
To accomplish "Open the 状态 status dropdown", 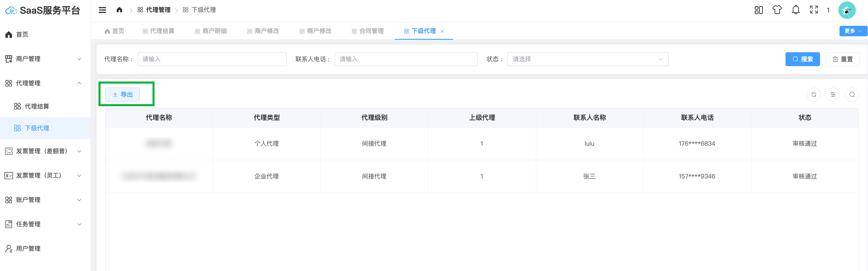I will 588,59.
